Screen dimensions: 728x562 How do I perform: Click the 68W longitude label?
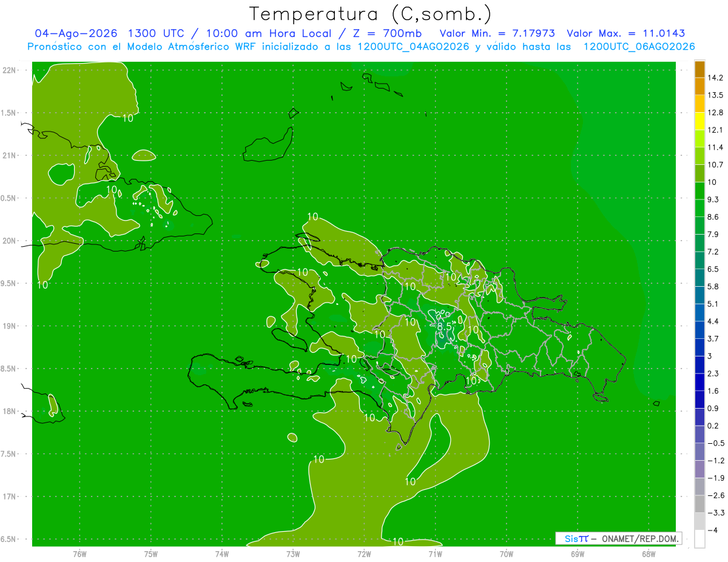(x=648, y=554)
